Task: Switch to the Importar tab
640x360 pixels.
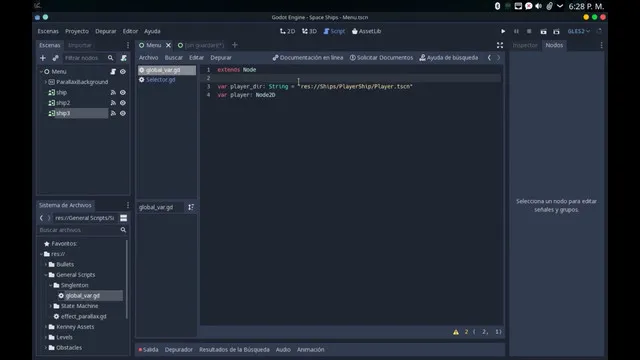Action: [80, 45]
